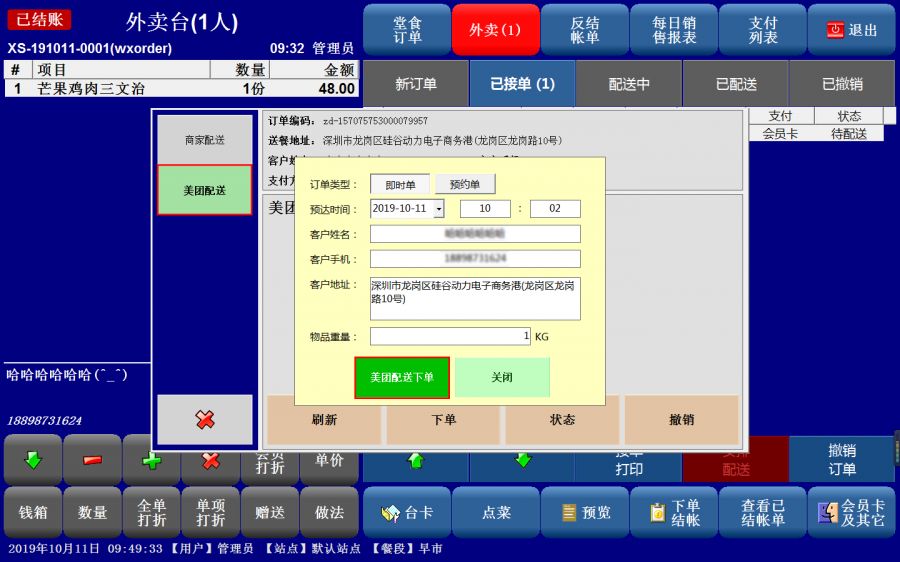This screenshot has height=562, width=900.
Task: Switch to 已配送 tab
Action: coord(736,84)
